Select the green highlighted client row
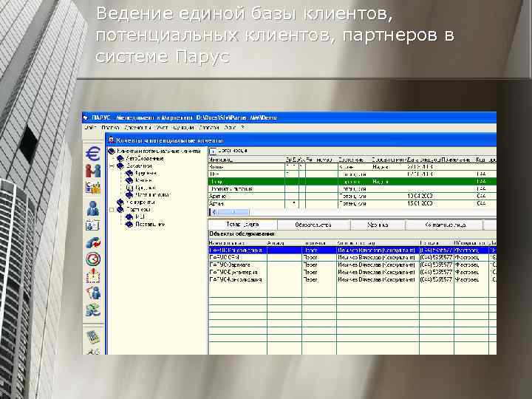 point(352,182)
